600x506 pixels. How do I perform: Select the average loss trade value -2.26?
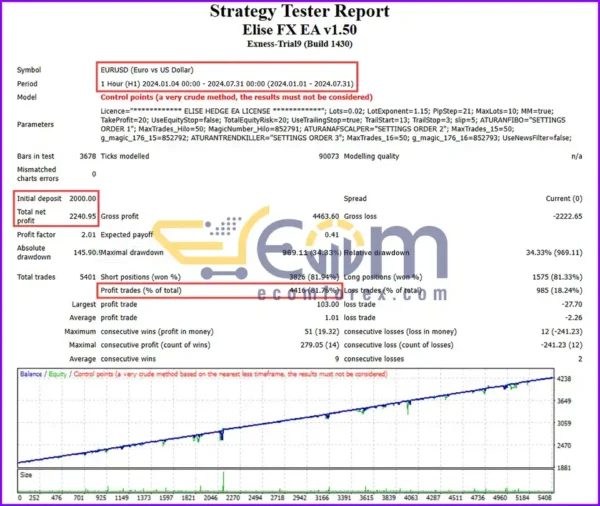(574, 318)
